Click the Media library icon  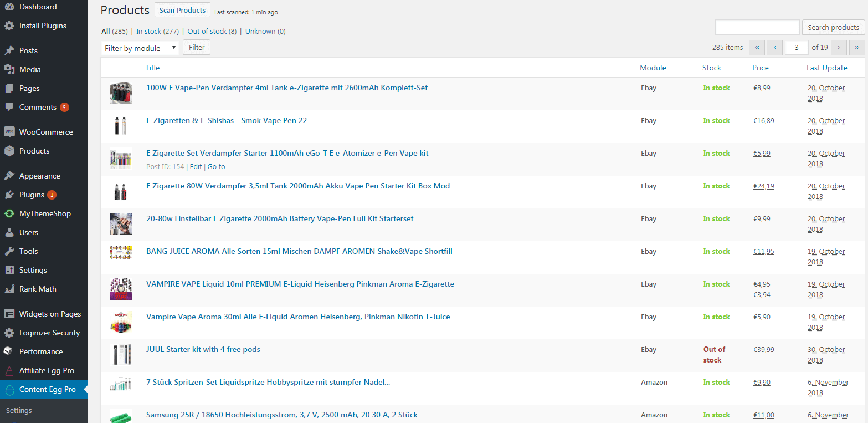(x=9, y=69)
